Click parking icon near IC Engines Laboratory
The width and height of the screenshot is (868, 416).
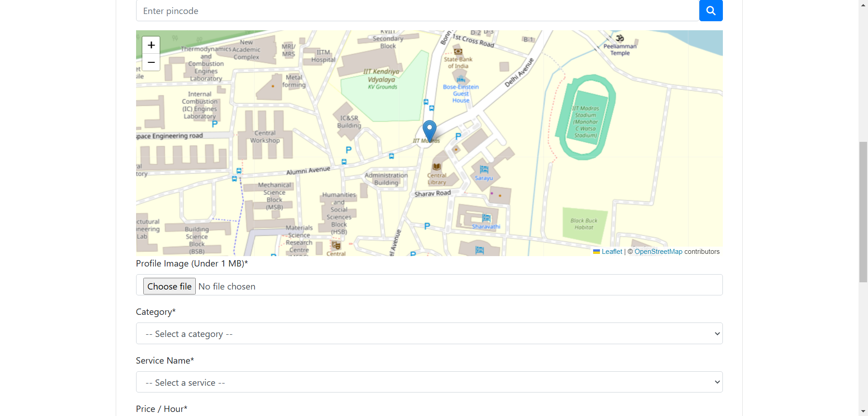(x=215, y=124)
